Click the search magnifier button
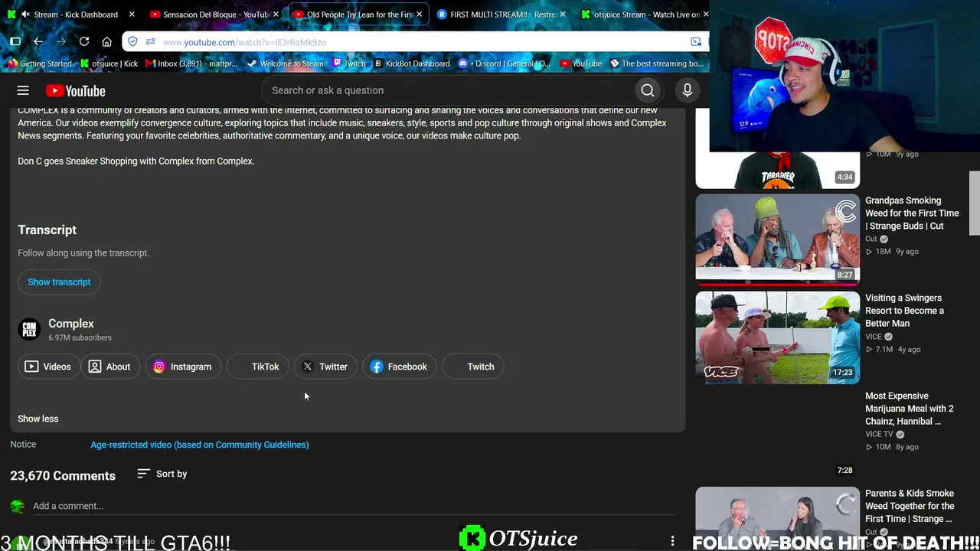The height and width of the screenshot is (551, 980). pos(648,90)
